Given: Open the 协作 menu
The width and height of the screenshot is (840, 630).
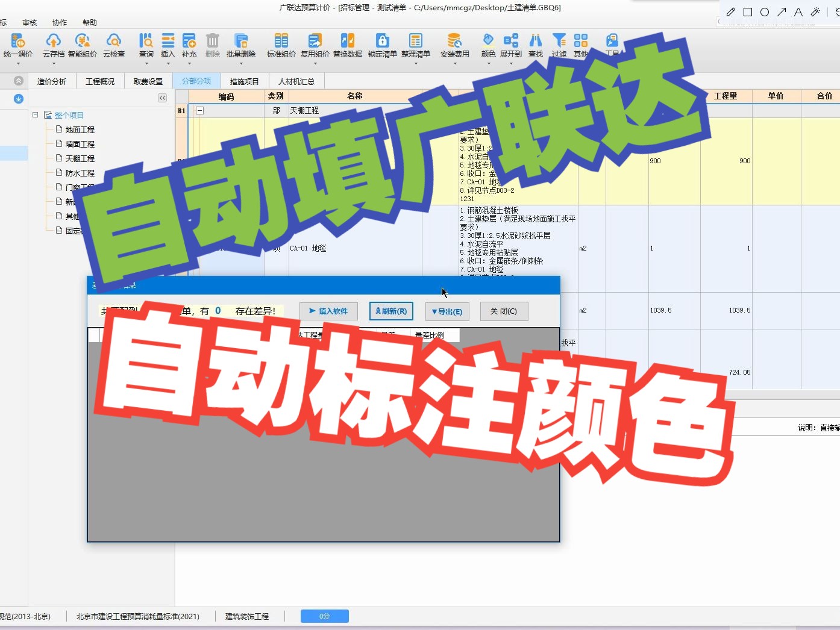Looking at the screenshot, I should 60,23.
